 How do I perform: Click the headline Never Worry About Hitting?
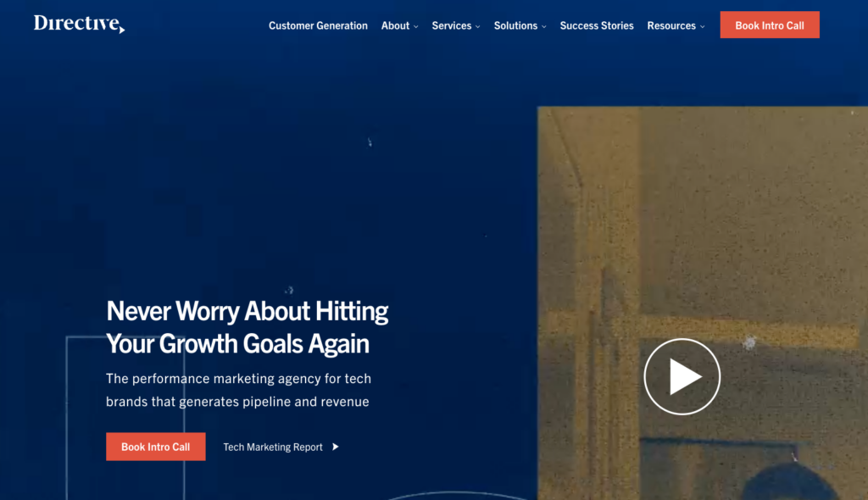click(247, 311)
